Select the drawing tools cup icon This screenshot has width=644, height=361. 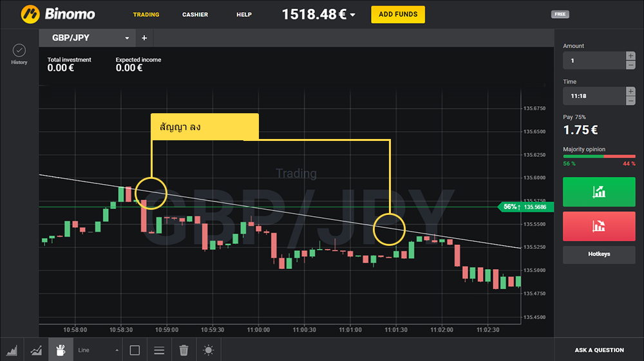(x=61, y=350)
